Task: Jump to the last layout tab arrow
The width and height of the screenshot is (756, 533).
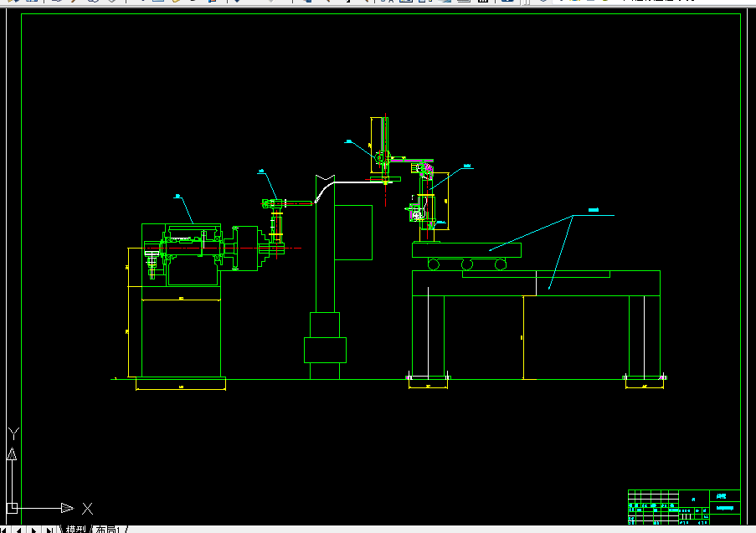Action: (x=49, y=530)
